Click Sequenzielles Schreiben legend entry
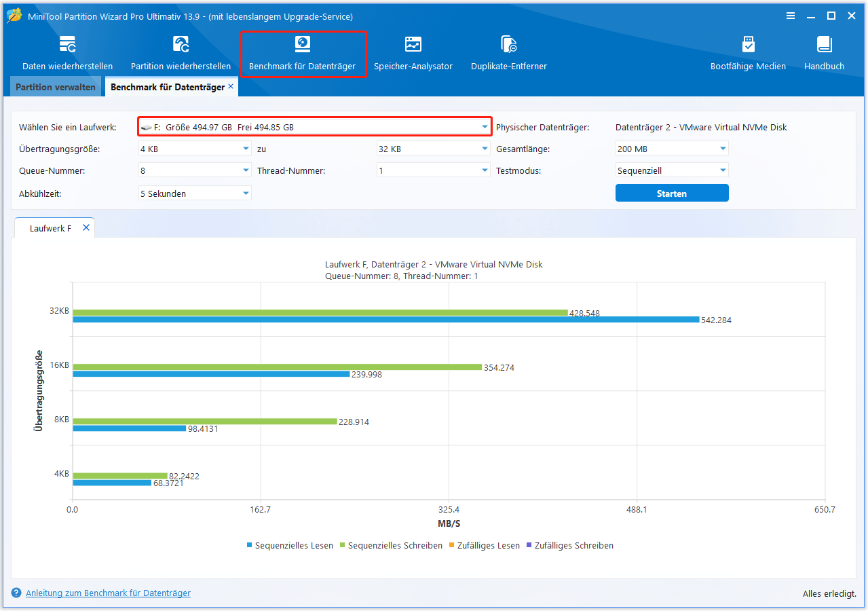 (391, 545)
